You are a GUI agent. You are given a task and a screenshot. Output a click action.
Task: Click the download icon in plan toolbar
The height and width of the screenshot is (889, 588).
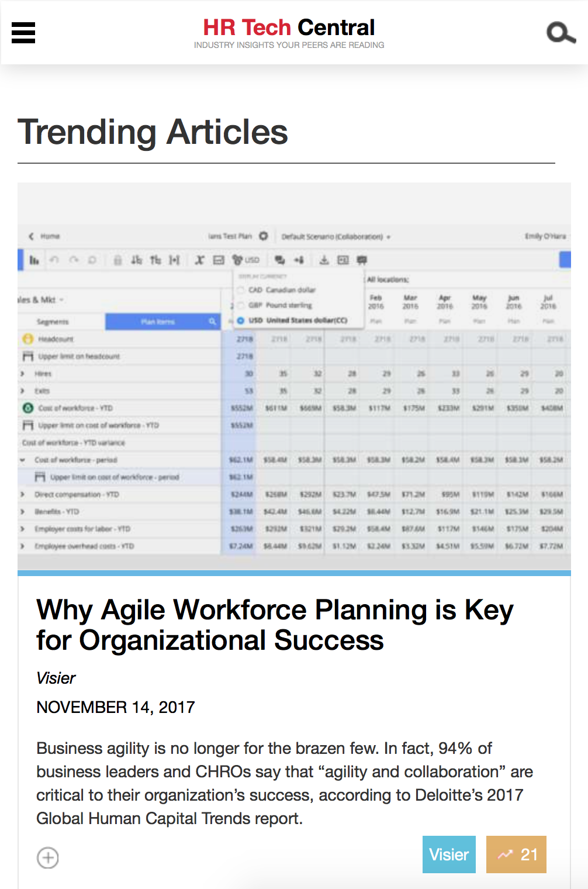click(324, 260)
